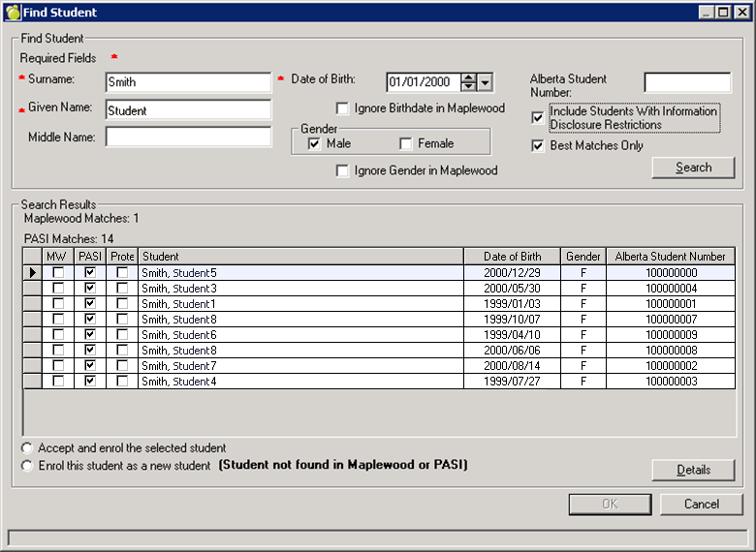Click the Details button
Image resolution: width=756 pixels, height=552 pixels.
coord(693,470)
